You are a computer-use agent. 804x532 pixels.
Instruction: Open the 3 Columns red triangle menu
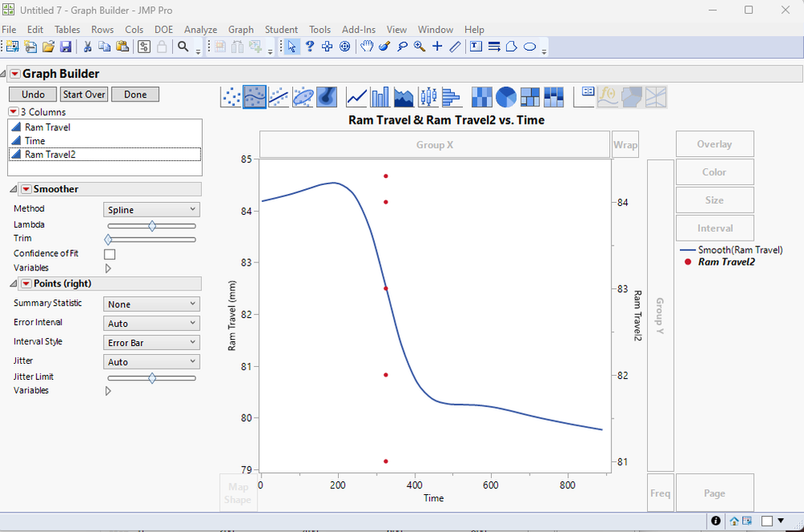tap(14, 112)
